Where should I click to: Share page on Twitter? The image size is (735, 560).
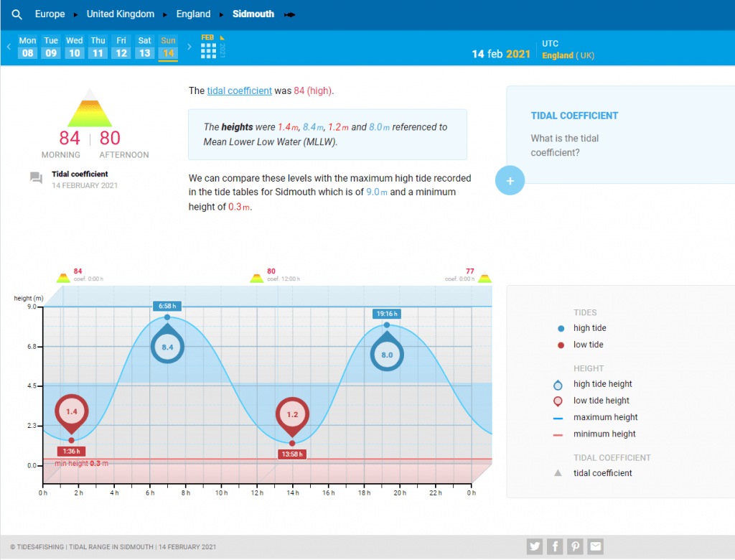[x=534, y=547]
